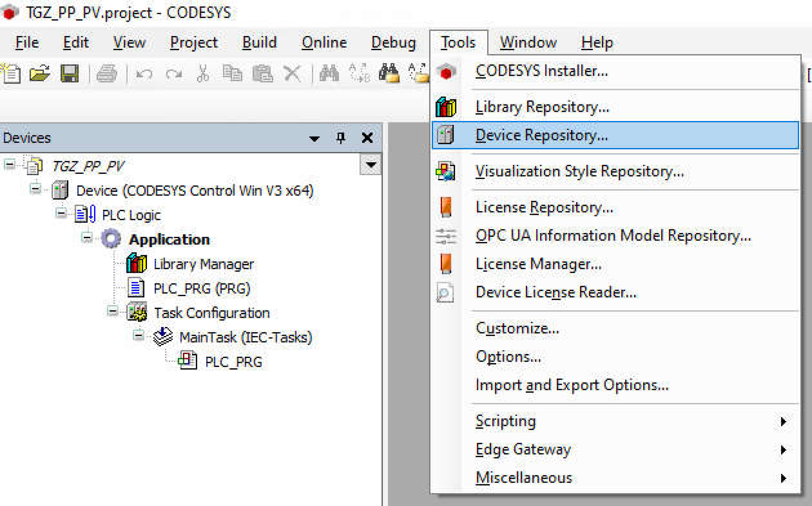Image resolution: width=812 pixels, height=506 pixels.
Task: Click the Save project floppy disk icon
Action: point(69,73)
